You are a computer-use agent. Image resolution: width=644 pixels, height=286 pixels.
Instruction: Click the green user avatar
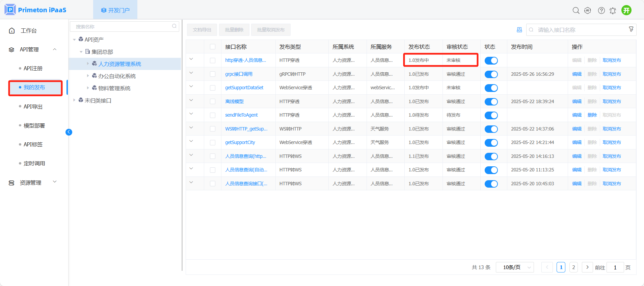point(626,10)
